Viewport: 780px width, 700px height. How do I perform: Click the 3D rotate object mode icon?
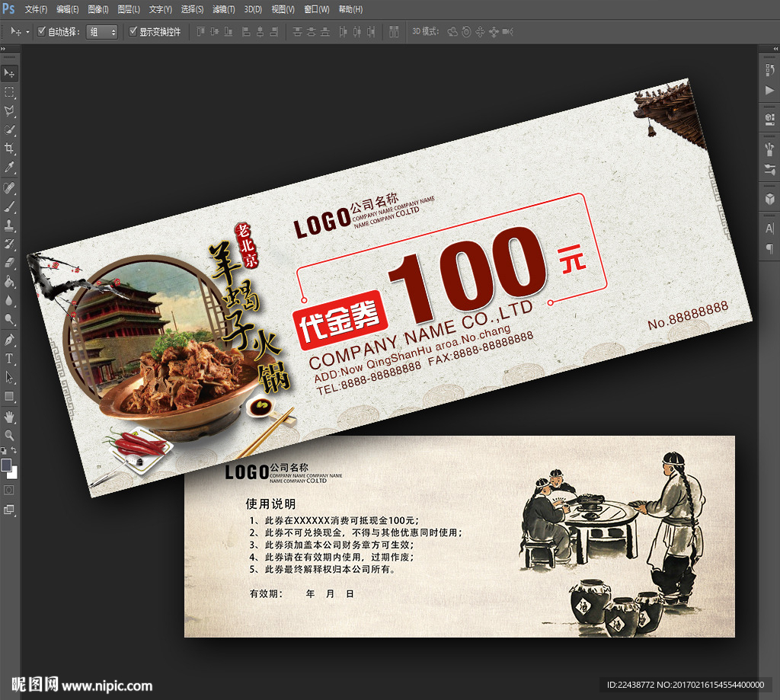(452, 32)
